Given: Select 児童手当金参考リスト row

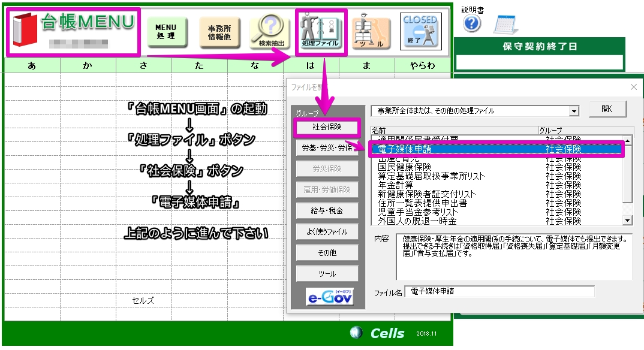Looking at the screenshot, I should [496, 212].
